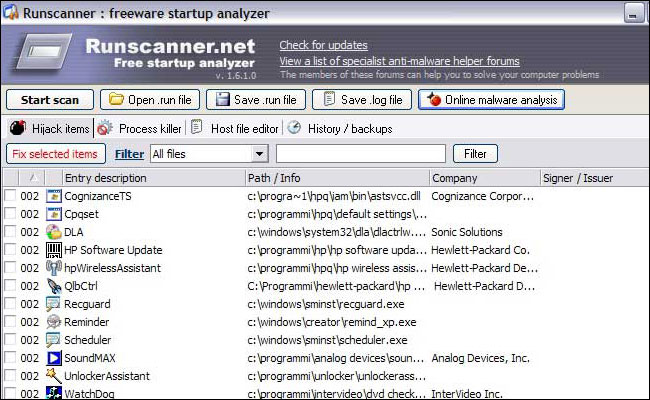The image size is (650, 400).
Task: Click the underlined Filter link
Action: [129, 154]
